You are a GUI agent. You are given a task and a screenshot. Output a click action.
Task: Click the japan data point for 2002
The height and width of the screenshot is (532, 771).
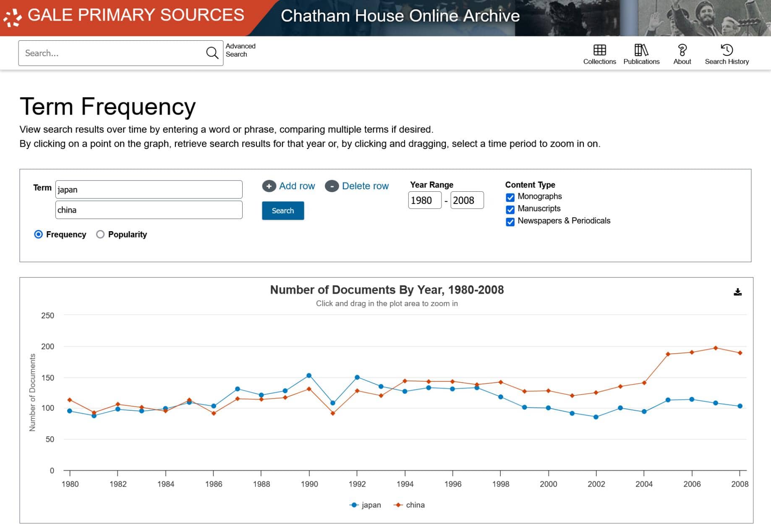pos(596,417)
